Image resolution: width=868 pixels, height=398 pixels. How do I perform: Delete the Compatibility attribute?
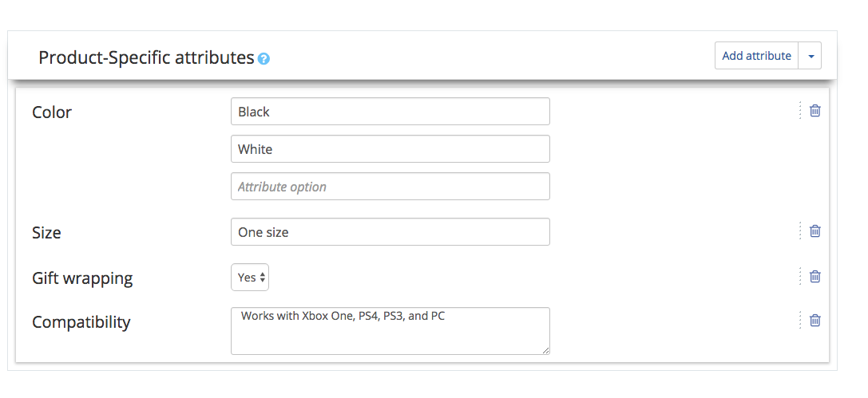click(x=814, y=321)
